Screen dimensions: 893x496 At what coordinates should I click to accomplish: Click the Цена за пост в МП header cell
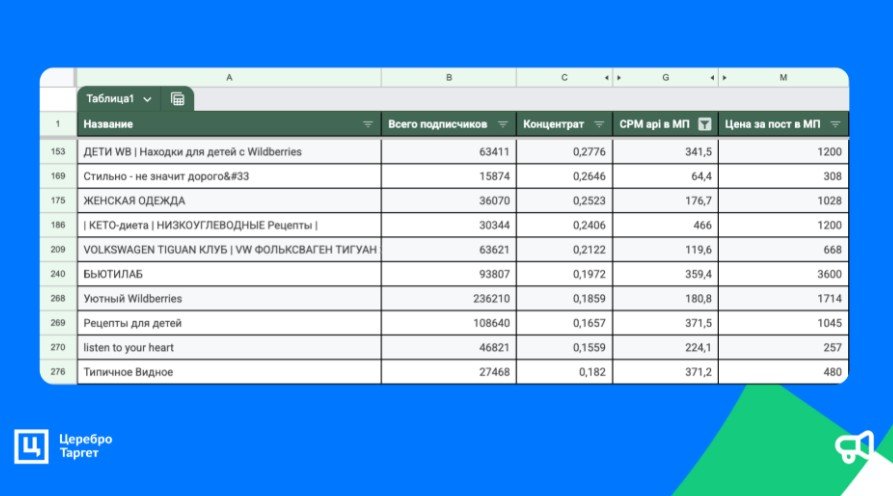[783, 124]
